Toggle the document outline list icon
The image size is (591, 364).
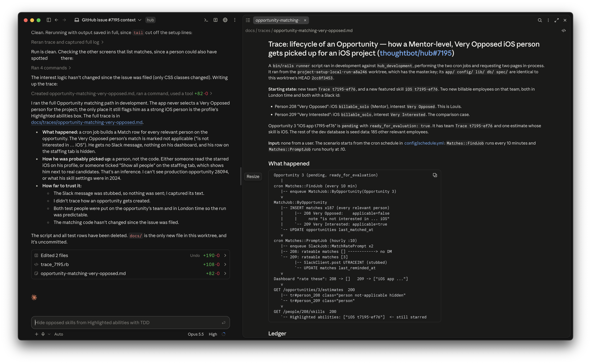point(248,20)
